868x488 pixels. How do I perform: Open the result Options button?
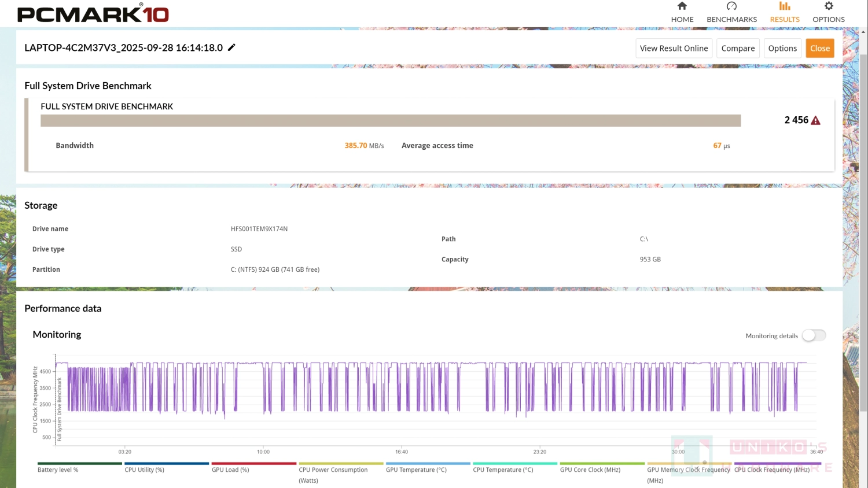point(782,48)
